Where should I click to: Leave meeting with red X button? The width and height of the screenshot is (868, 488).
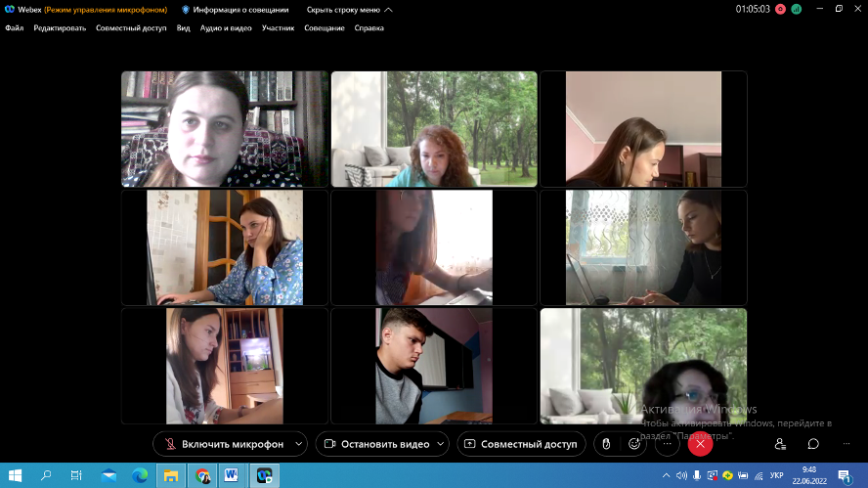[700, 444]
